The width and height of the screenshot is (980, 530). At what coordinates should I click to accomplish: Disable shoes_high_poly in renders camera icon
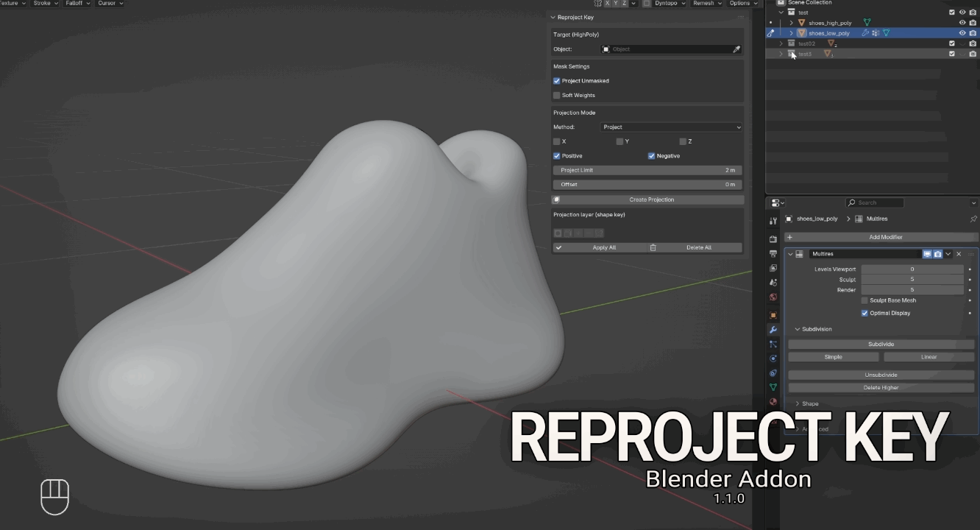(x=973, y=23)
